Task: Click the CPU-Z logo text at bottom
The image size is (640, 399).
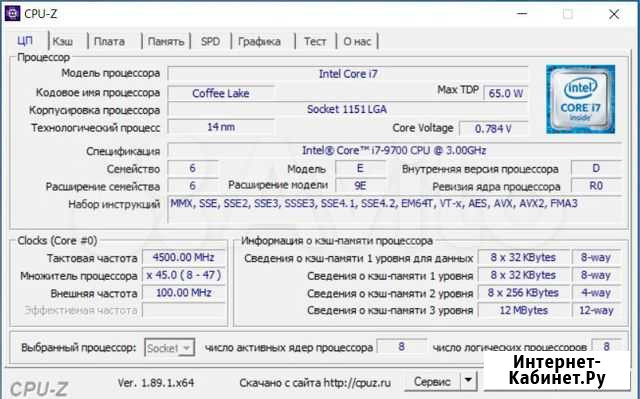Action: [38, 389]
